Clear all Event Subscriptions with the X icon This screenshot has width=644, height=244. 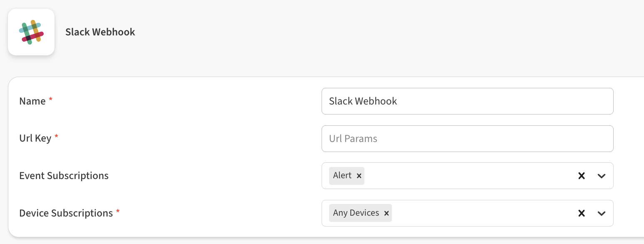[x=581, y=176]
